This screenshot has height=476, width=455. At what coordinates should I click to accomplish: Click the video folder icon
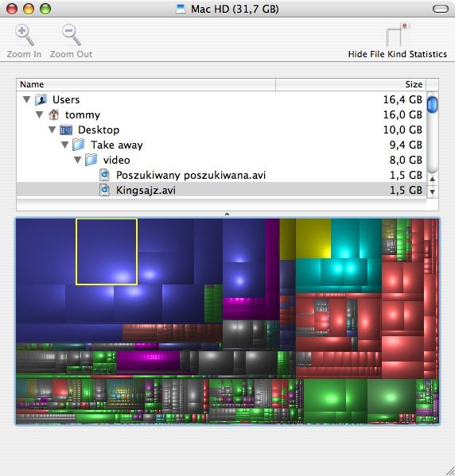[x=91, y=160]
